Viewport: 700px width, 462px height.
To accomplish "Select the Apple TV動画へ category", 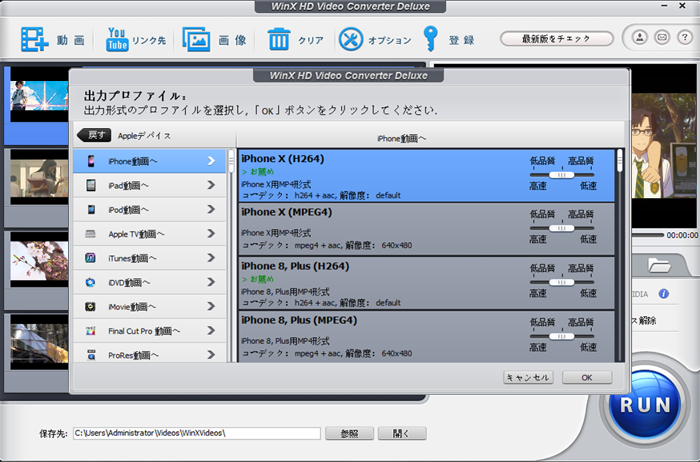I will coord(150,234).
